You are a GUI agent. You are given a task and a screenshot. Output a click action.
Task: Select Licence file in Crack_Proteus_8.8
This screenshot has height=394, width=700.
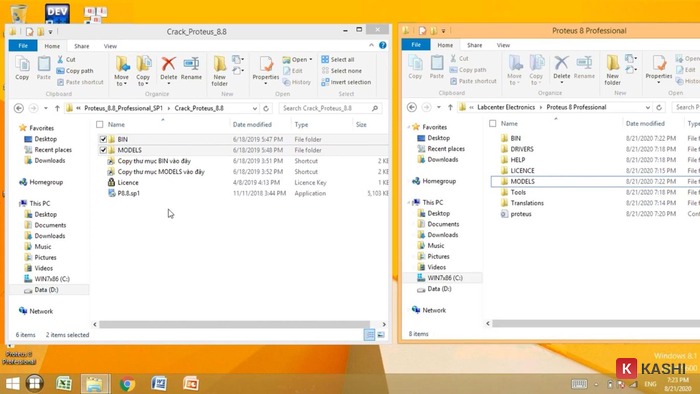[128, 182]
